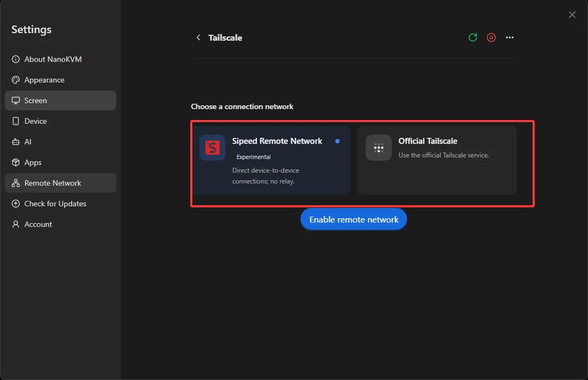Click the red Sipeed logo icon

click(212, 148)
